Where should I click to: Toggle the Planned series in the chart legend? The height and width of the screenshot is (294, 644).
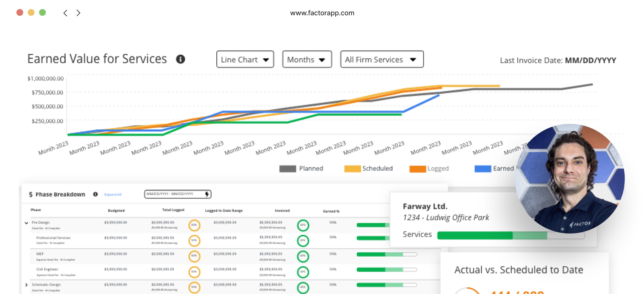click(x=301, y=168)
